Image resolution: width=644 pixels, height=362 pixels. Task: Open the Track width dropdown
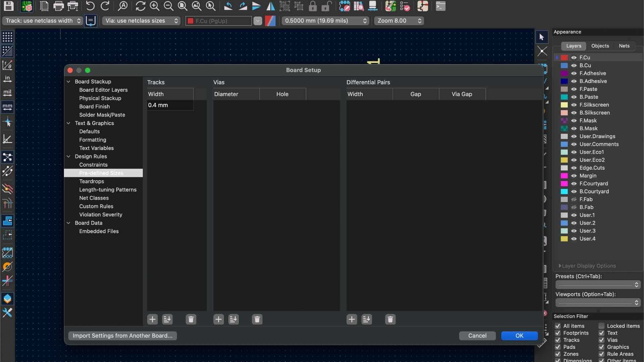[x=43, y=21]
